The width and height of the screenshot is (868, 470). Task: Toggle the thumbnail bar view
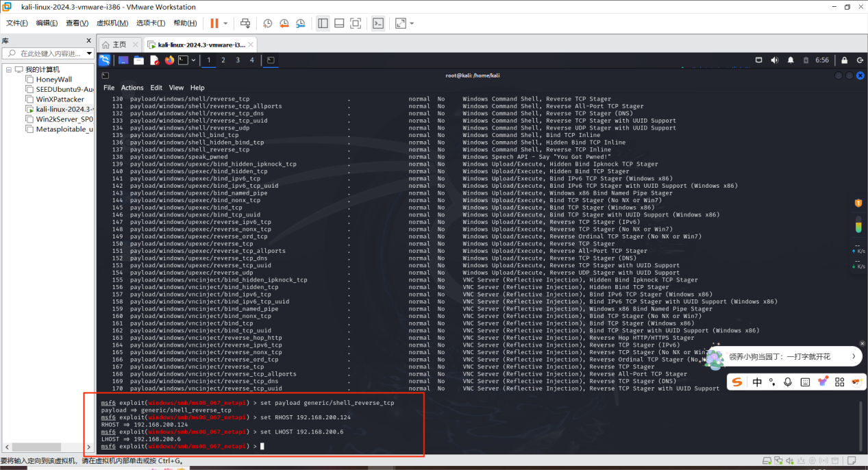(339, 23)
